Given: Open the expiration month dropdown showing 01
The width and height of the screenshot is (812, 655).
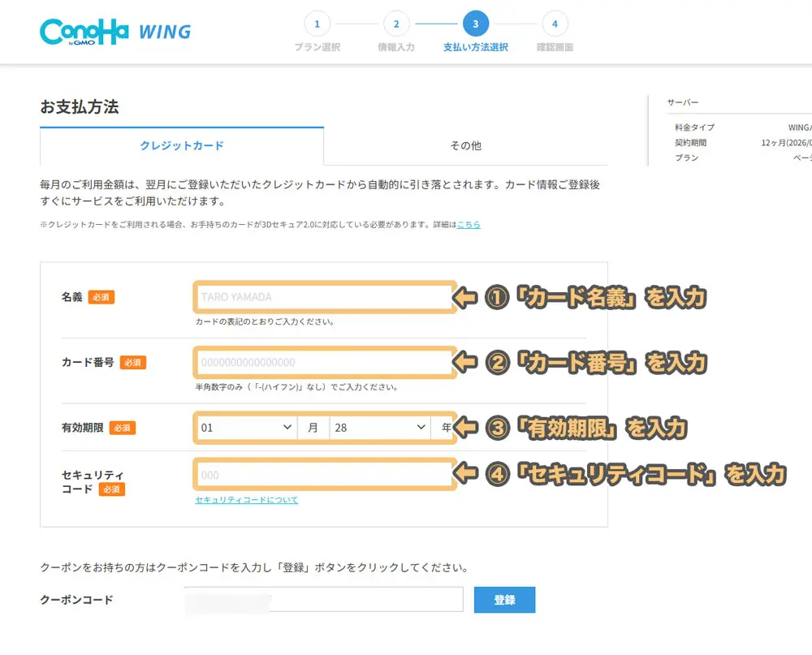Looking at the screenshot, I should pos(248,425).
